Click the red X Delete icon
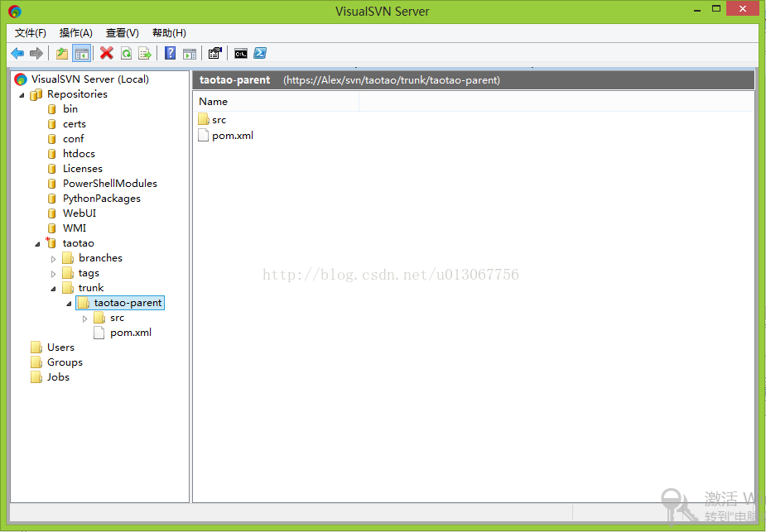This screenshot has height=532, width=766. click(x=107, y=53)
